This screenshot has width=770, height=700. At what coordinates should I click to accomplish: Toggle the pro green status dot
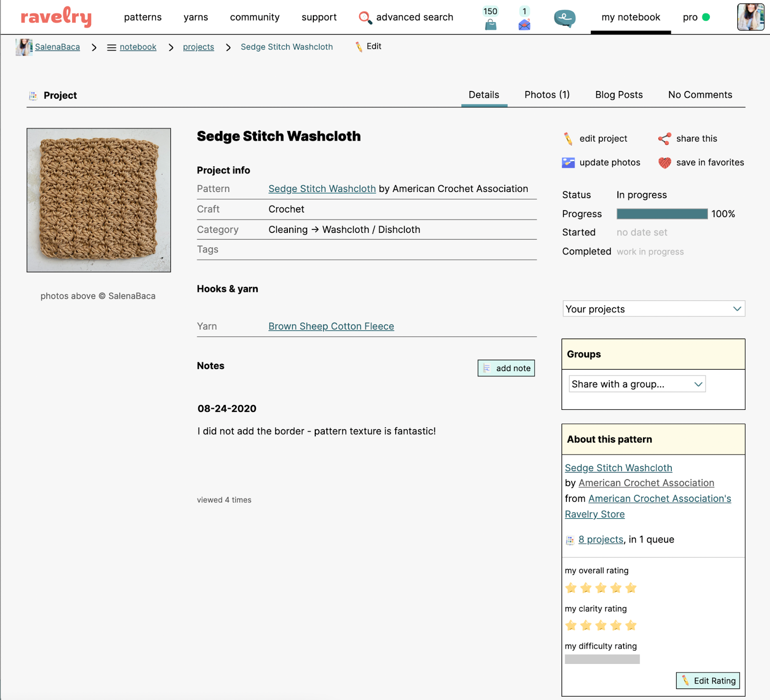tap(706, 17)
